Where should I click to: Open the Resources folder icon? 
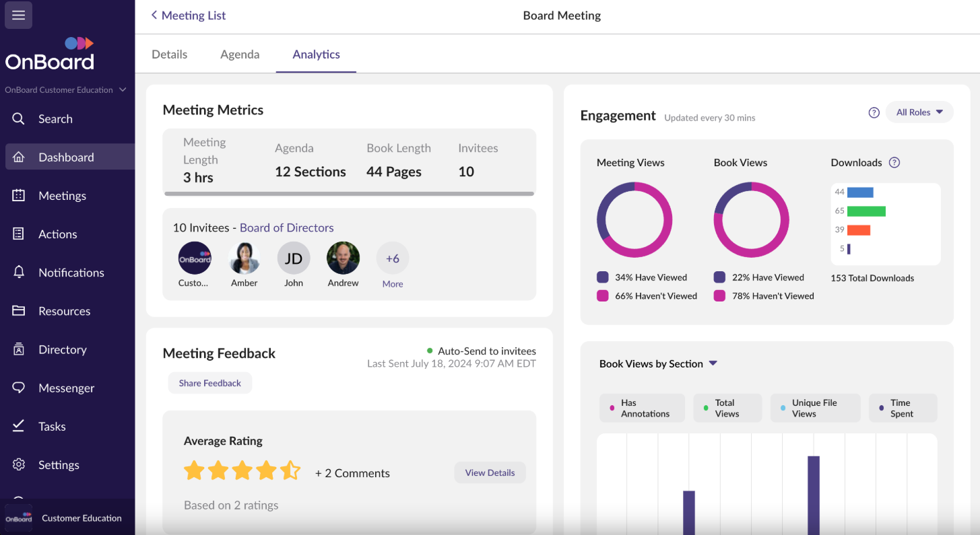[19, 311]
